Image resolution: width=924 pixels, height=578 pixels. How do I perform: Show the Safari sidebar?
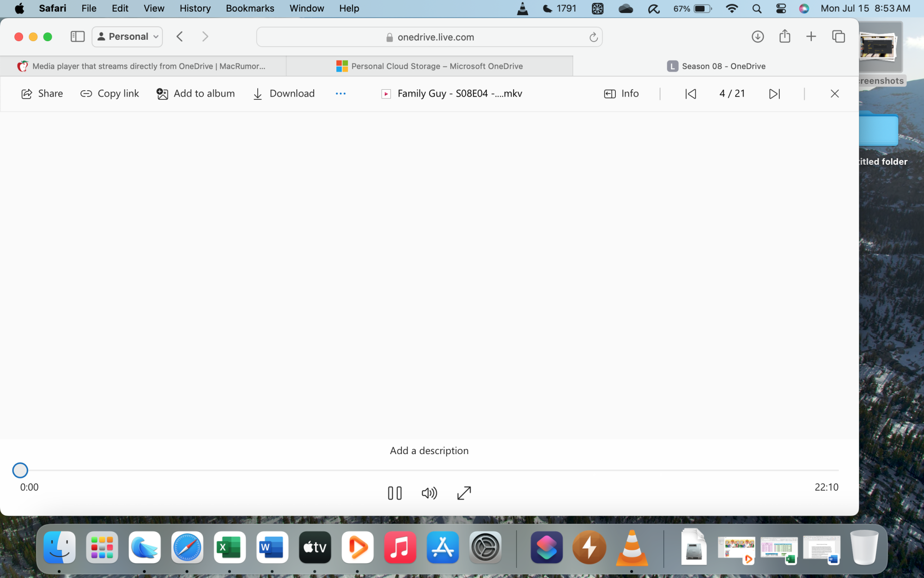tap(77, 37)
